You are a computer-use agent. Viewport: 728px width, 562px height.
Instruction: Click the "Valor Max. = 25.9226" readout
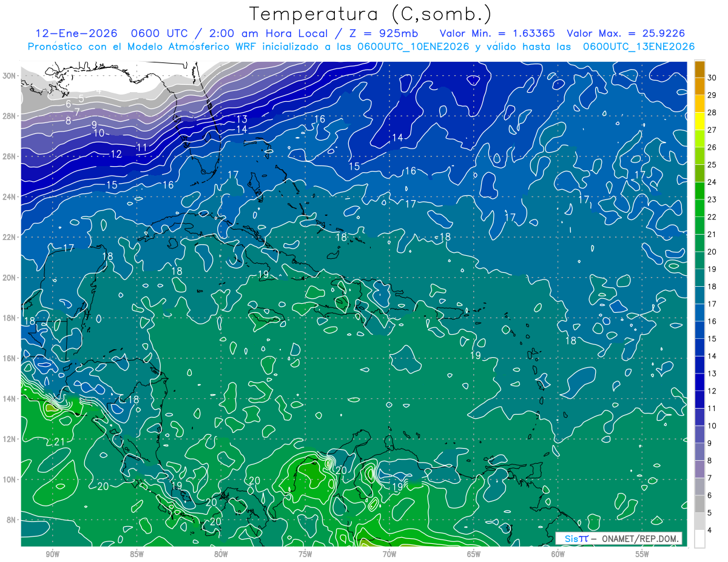[627, 33]
